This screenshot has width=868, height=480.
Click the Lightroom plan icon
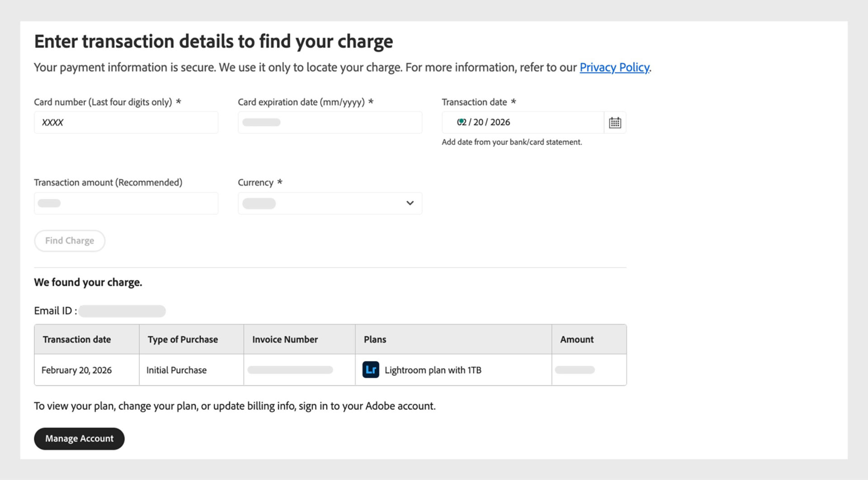click(371, 370)
